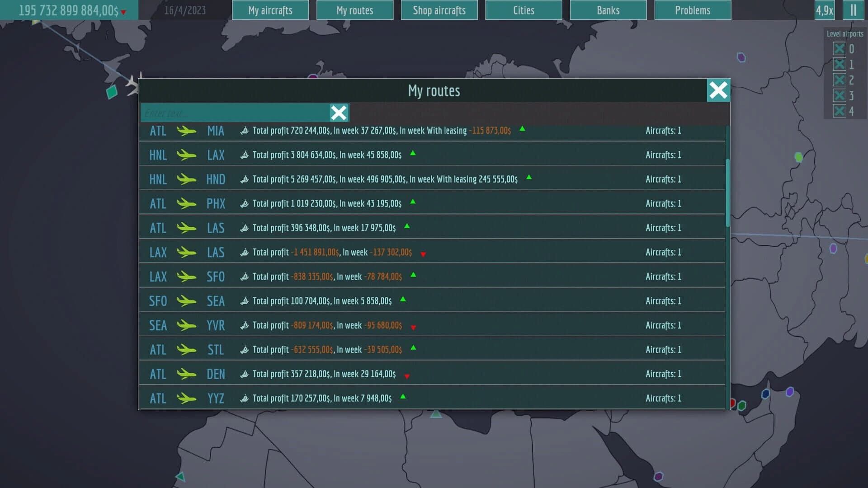Image resolution: width=868 pixels, height=488 pixels.
Task: Toggle visibility of level 0 airports
Action: coord(840,49)
